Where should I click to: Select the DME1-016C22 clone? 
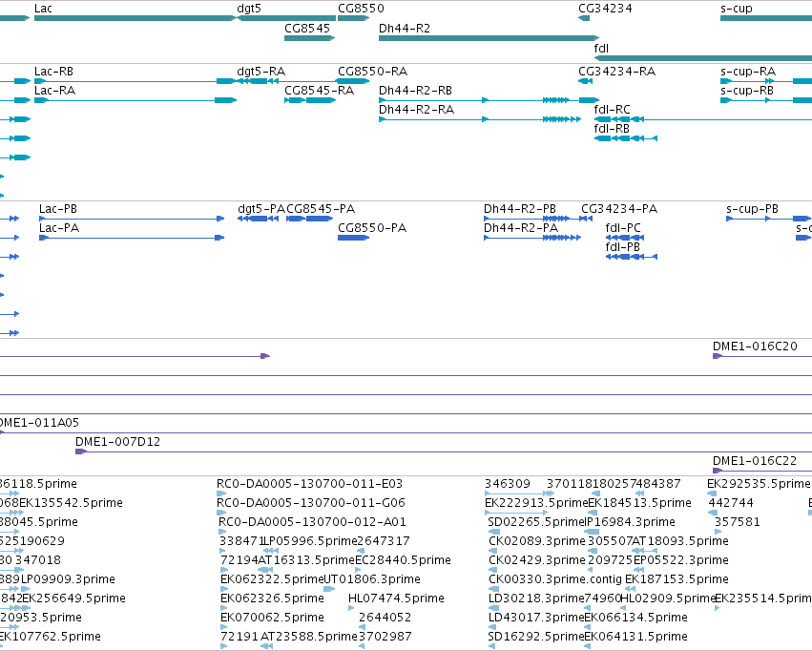762,471
